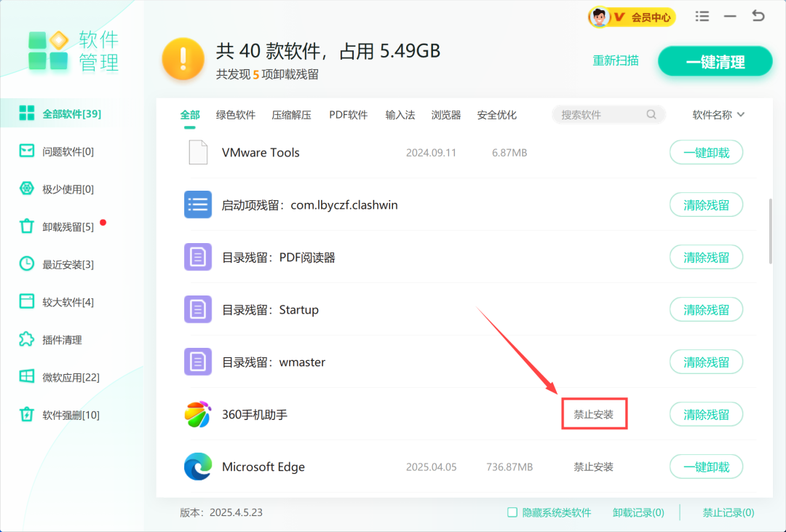786x532 pixels.
Task: Switch to the 全部 tab
Action: point(190,115)
